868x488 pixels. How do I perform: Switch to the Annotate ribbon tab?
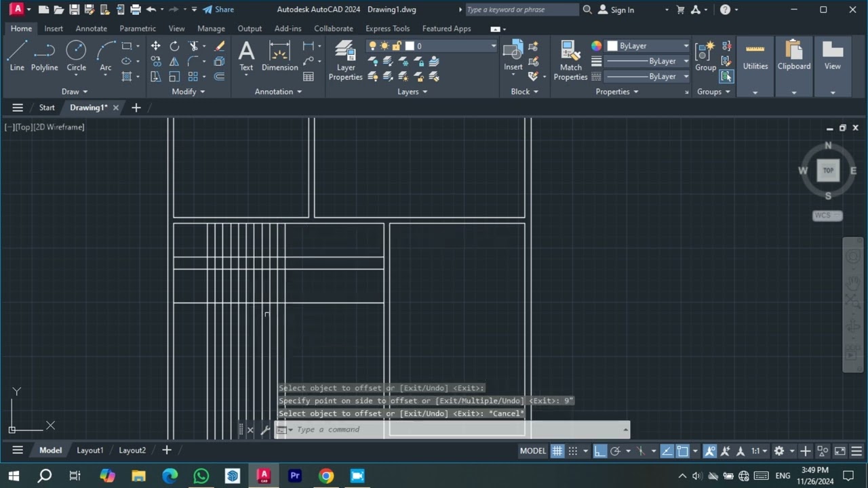[x=91, y=28]
